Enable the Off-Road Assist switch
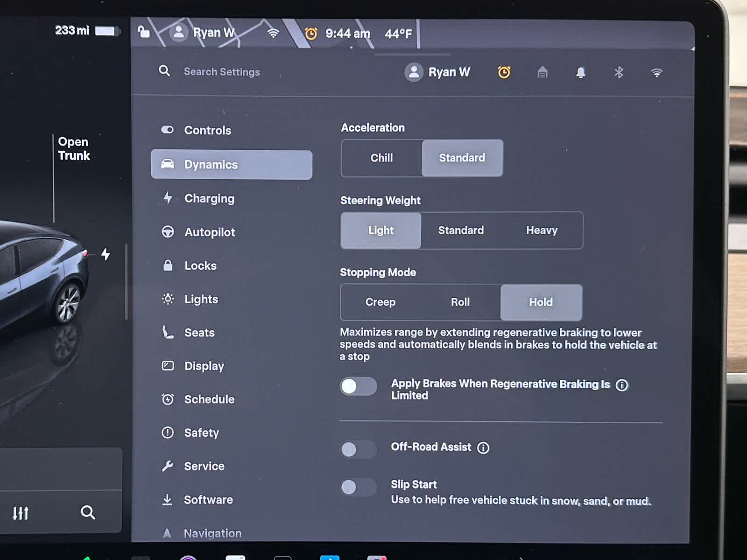Screen dimensions: 747x560 point(358,449)
